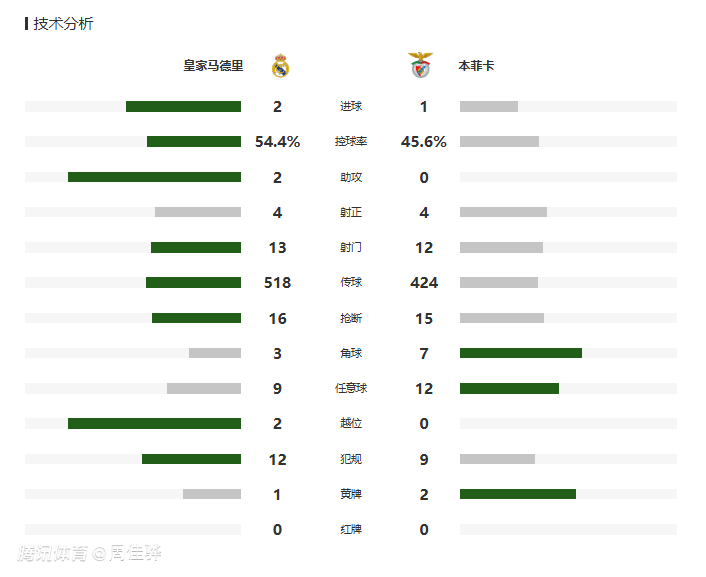The image size is (706, 577).
Task: Click the 本菲卡 team name
Action: pyautogui.click(x=476, y=66)
